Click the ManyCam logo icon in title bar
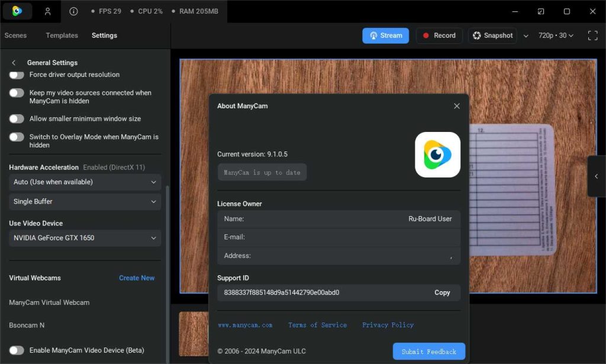 (17, 11)
